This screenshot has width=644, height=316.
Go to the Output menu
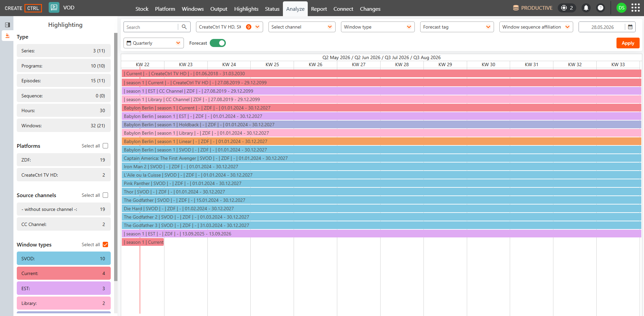(x=219, y=9)
